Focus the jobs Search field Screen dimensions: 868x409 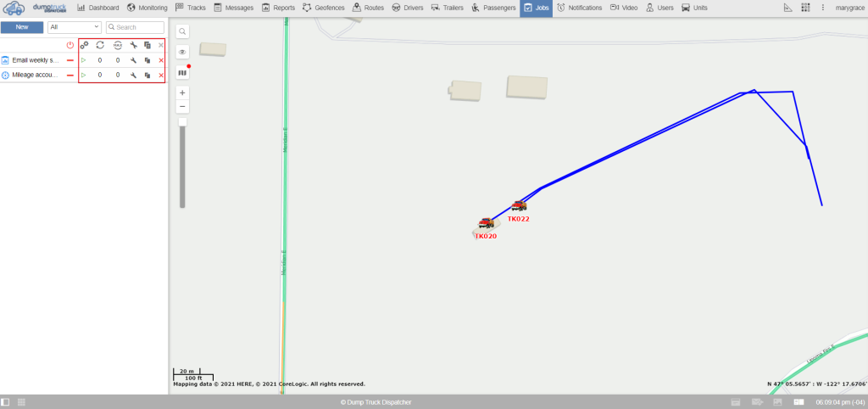click(135, 27)
